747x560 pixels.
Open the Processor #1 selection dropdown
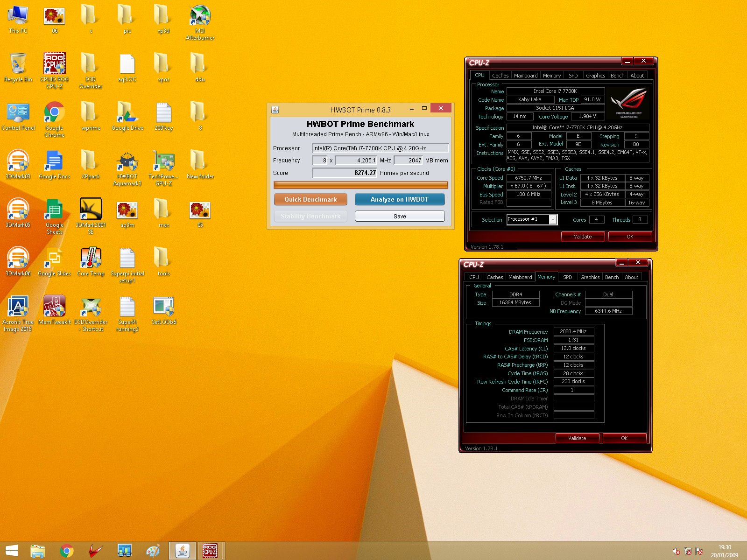tap(532, 219)
